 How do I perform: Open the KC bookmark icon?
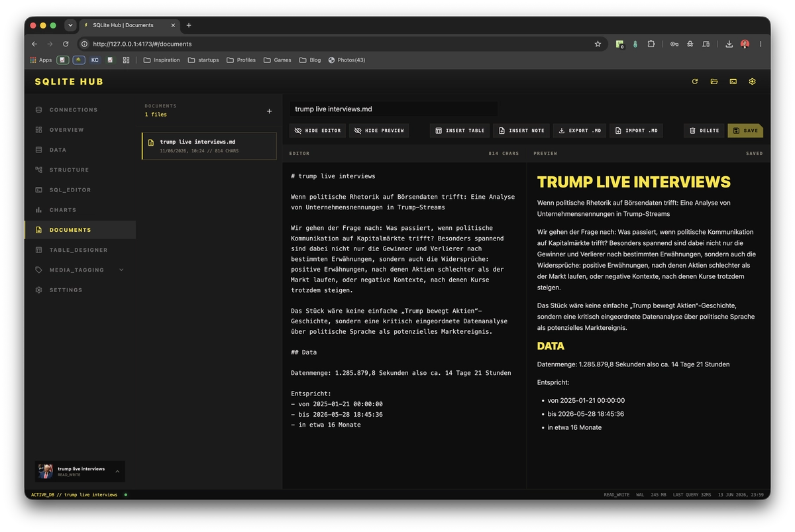[x=95, y=60]
